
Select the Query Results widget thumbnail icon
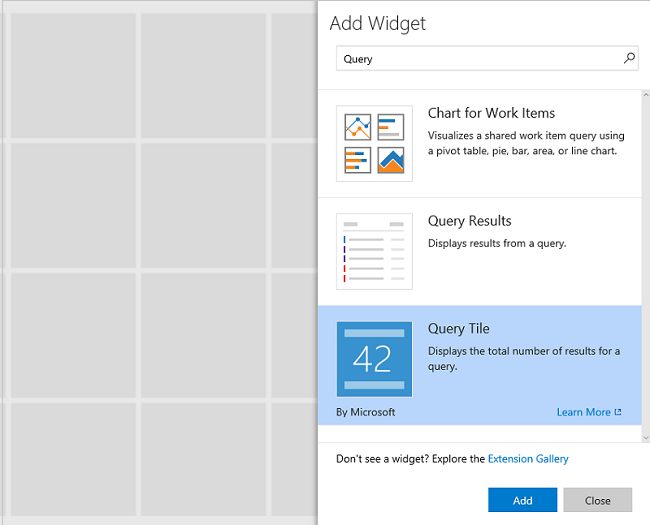click(x=374, y=251)
